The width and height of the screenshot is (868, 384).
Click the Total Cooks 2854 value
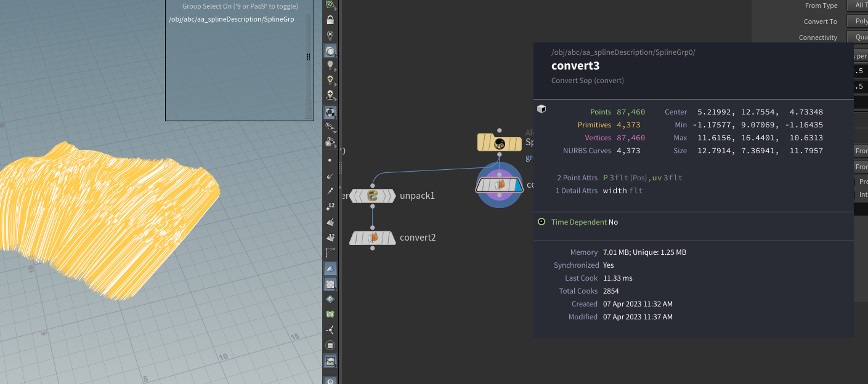(x=611, y=291)
